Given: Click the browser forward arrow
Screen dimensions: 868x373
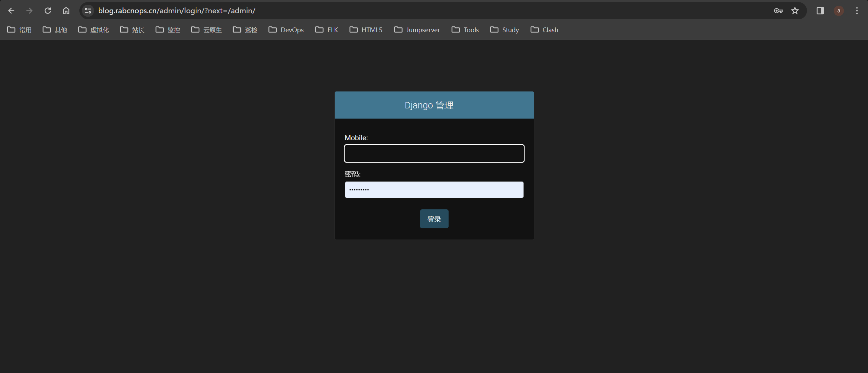Looking at the screenshot, I should (x=29, y=11).
